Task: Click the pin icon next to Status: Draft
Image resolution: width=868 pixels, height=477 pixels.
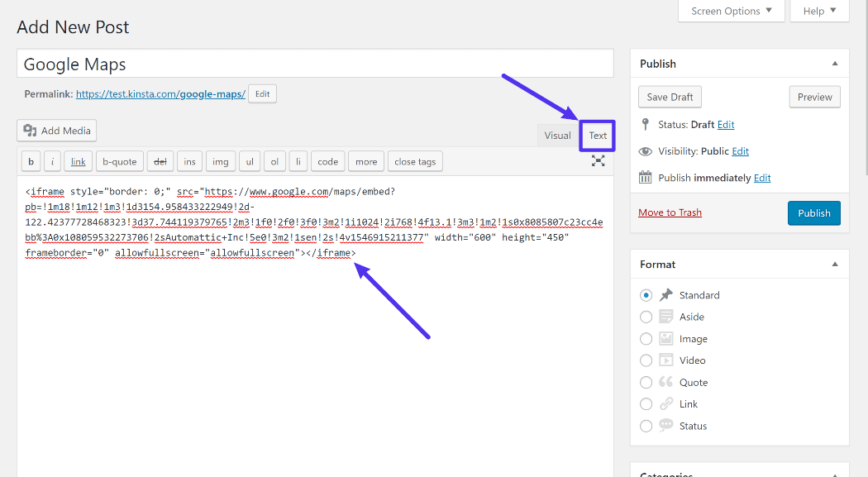Action: click(x=646, y=124)
